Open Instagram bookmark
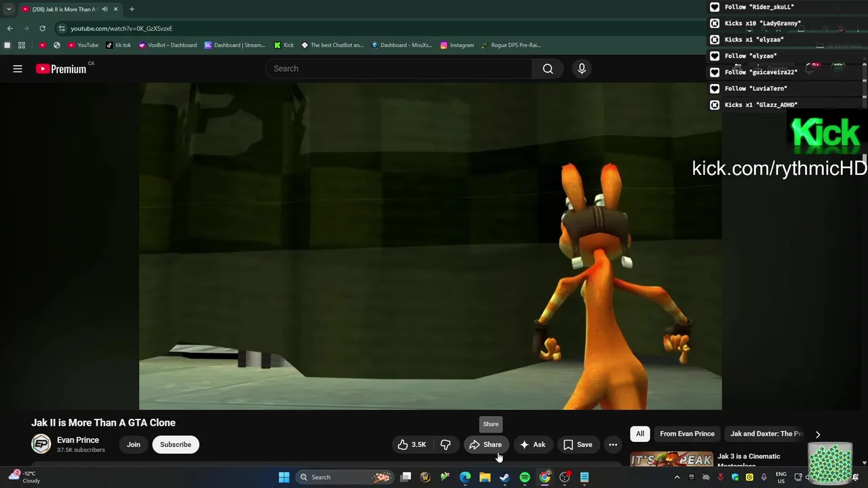Image resolution: width=868 pixels, height=488 pixels. tap(457, 45)
